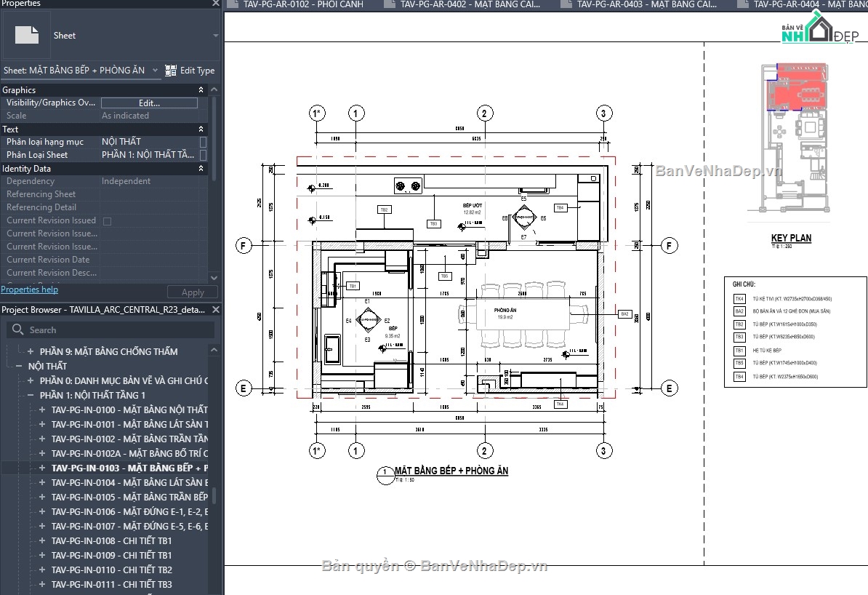Switch to TAV-PG-AR-0402 - MẶT BẰNG tab

(x=470, y=4)
